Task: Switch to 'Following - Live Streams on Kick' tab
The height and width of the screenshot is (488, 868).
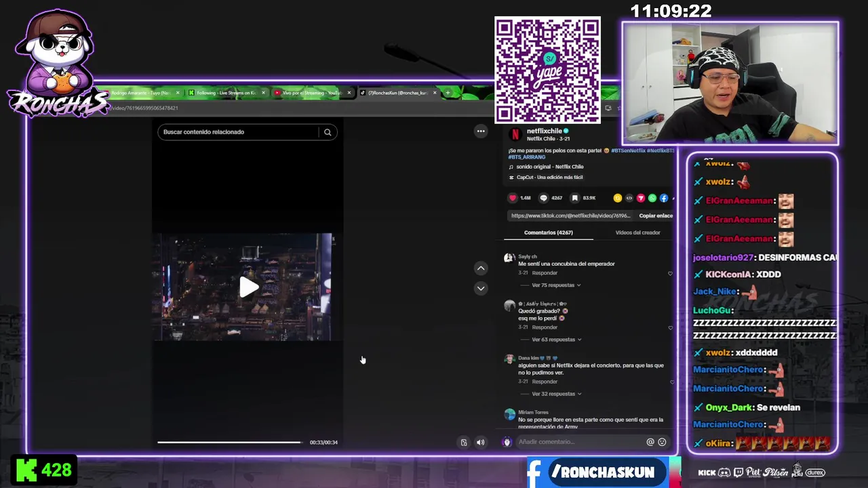Action: [x=226, y=93]
